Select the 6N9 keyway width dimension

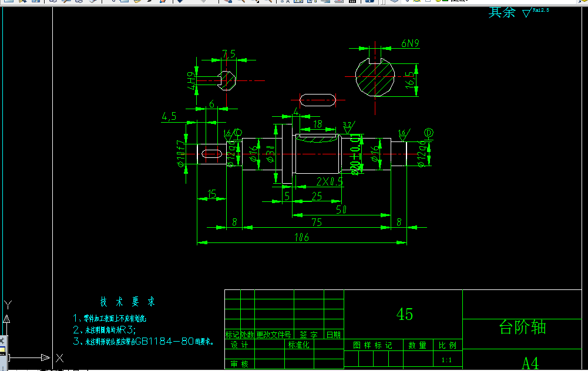click(x=410, y=43)
